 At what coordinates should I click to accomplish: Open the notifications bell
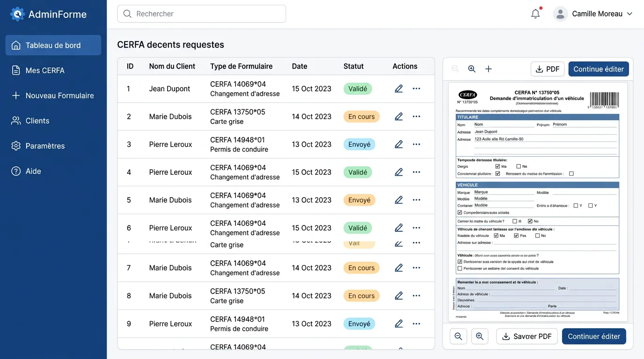pyautogui.click(x=535, y=14)
